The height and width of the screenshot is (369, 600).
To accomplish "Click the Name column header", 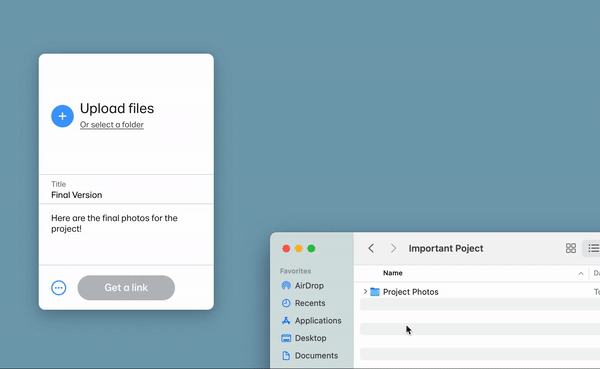I will pyautogui.click(x=393, y=273).
